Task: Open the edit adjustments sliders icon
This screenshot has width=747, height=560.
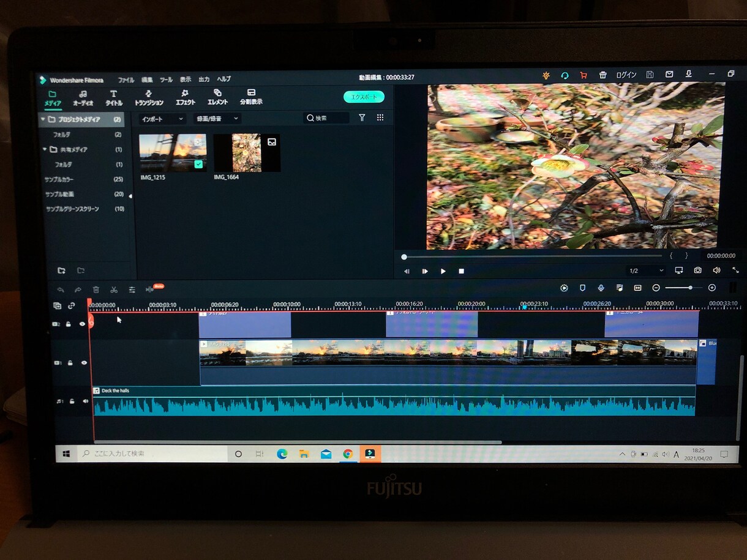Action: pos(132,289)
